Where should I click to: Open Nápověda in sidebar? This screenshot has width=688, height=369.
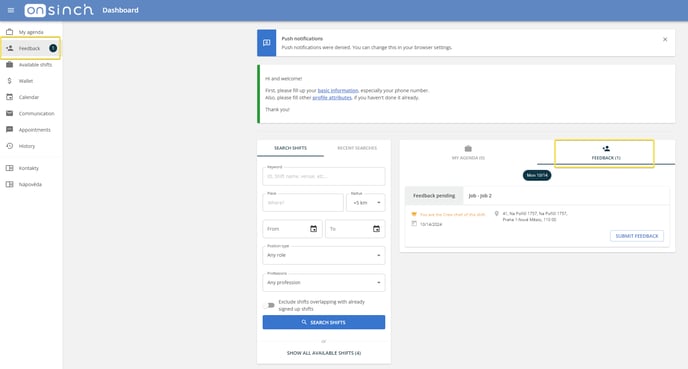click(31, 184)
